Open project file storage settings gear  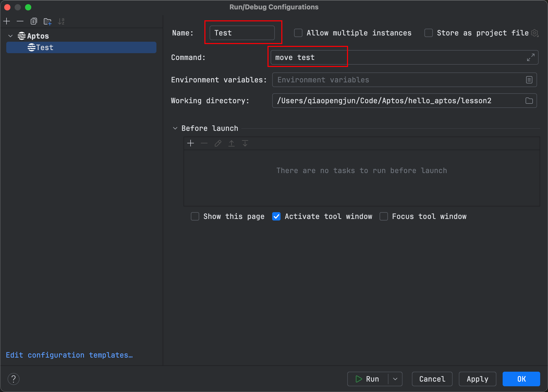click(x=534, y=33)
